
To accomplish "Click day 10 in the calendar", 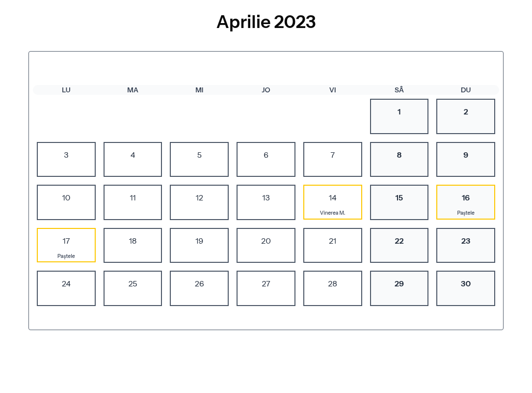I will pos(66,202).
